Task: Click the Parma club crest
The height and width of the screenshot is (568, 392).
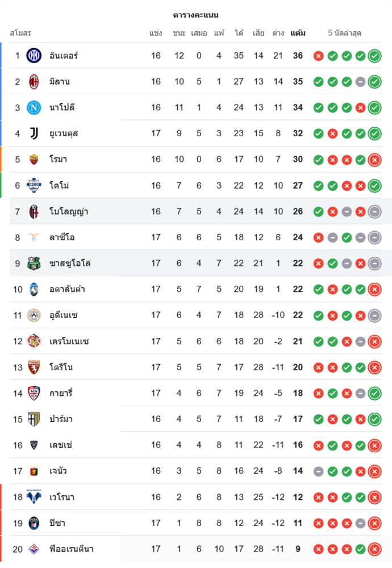Action: click(x=34, y=419)
